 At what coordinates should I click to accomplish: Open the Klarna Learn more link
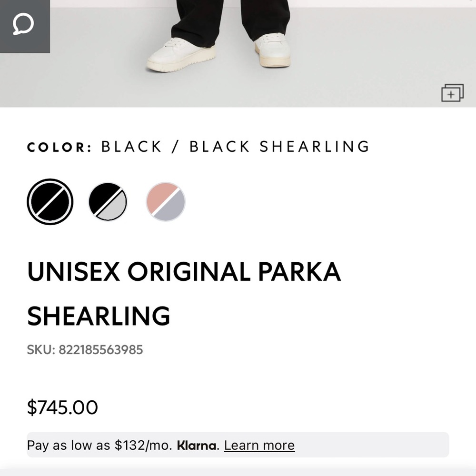(x=259, y=446)
